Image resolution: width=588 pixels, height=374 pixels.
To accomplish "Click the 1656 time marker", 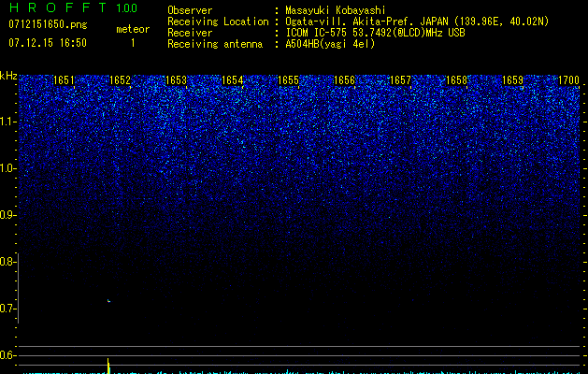I will click(x=344, y=80).
